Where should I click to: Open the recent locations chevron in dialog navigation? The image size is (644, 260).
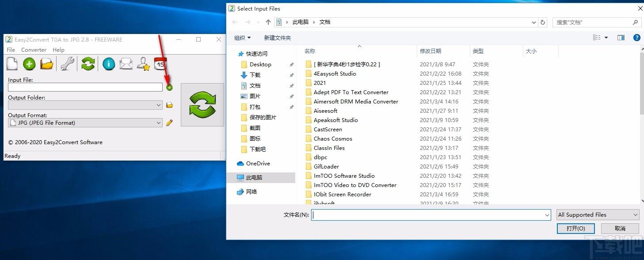click(x=259, y=22)
